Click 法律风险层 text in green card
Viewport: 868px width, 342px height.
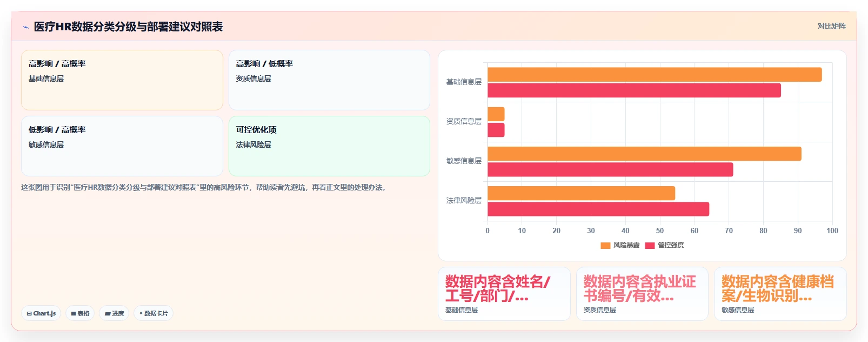pos(253,144)
